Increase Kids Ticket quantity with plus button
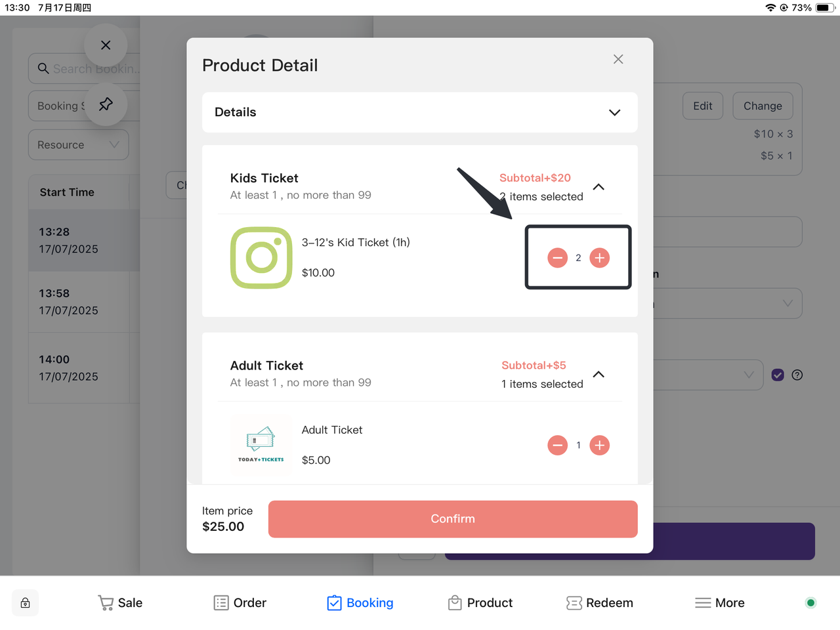This screenshot has height=630, width=840. point(599,258)
